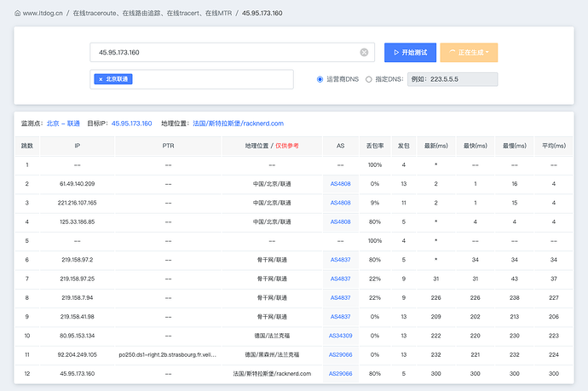Open AS4808 link in hop 2 row
588x391 pixels.
point(341,184)
